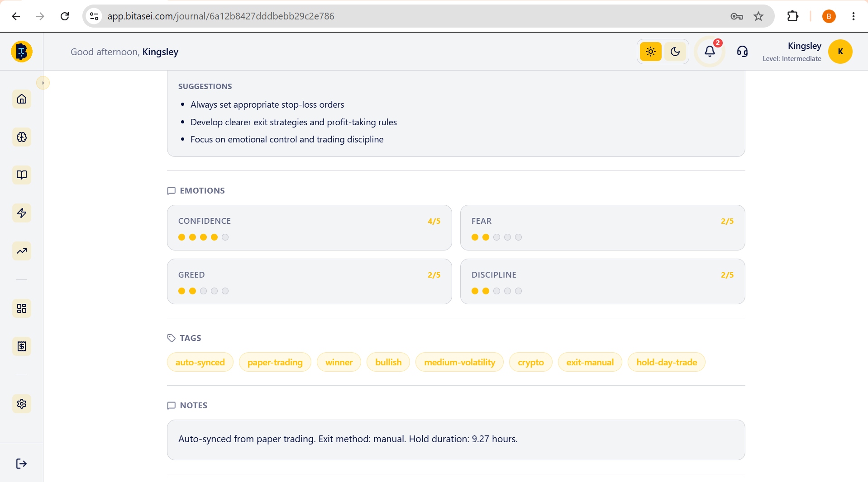
Task: Go forward in browser history
Action: click(x=40, y=16)
